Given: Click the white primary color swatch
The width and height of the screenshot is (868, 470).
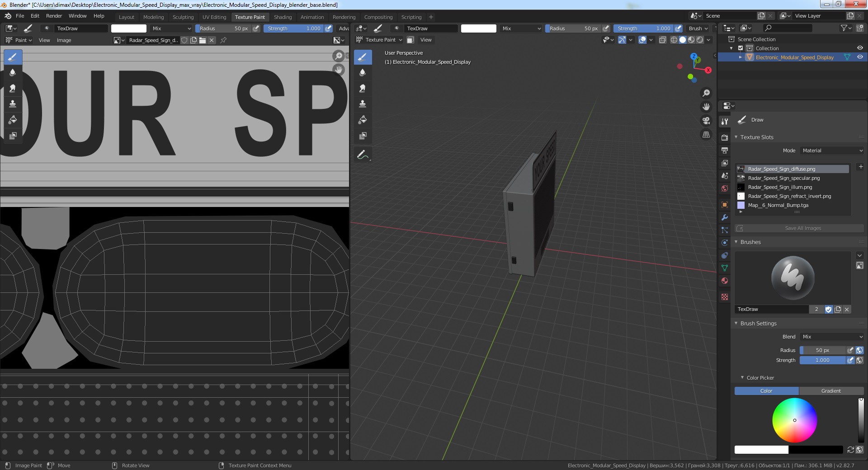Looking at the screenshot, I should click(761, 450).
